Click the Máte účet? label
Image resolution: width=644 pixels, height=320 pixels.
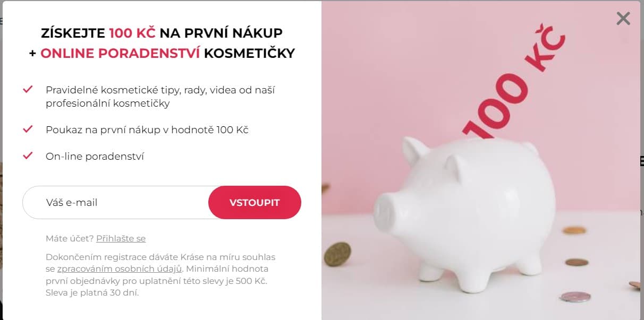70,238
